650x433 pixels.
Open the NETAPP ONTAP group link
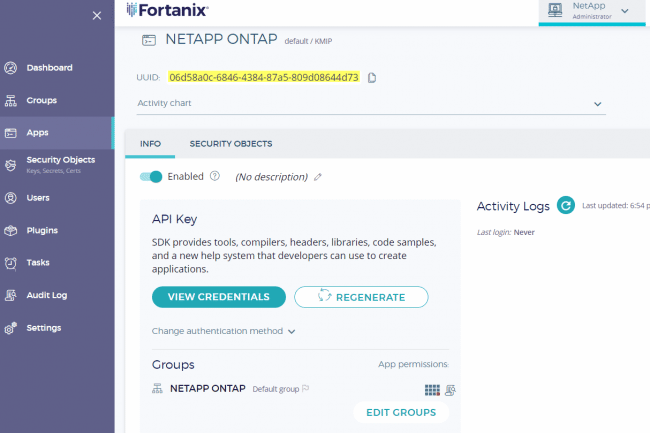(x=208, y=388)
